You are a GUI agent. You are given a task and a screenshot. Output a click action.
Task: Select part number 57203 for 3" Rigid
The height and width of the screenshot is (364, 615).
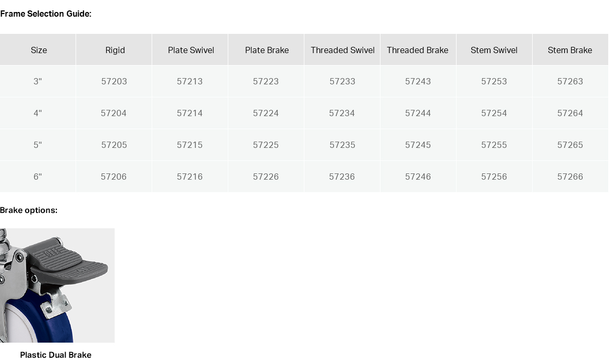coord(114,82)
